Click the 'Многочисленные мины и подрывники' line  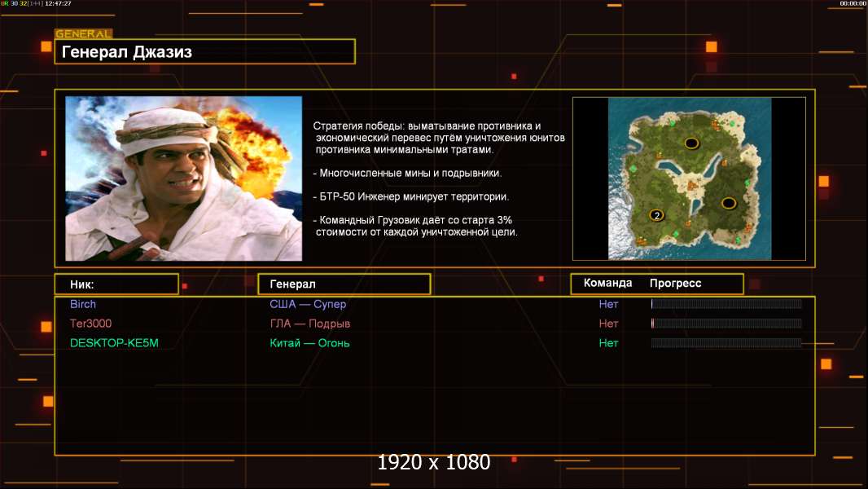coord(407,174)
